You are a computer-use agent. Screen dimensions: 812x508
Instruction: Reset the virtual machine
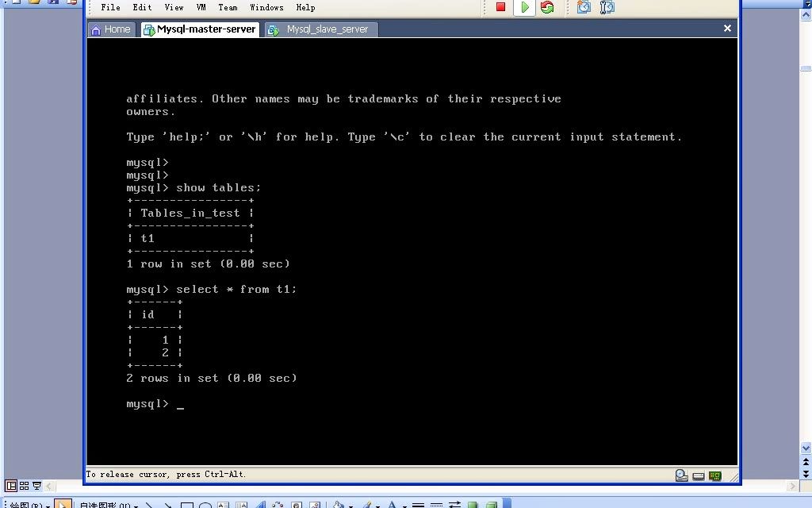(x=548, y=7)
